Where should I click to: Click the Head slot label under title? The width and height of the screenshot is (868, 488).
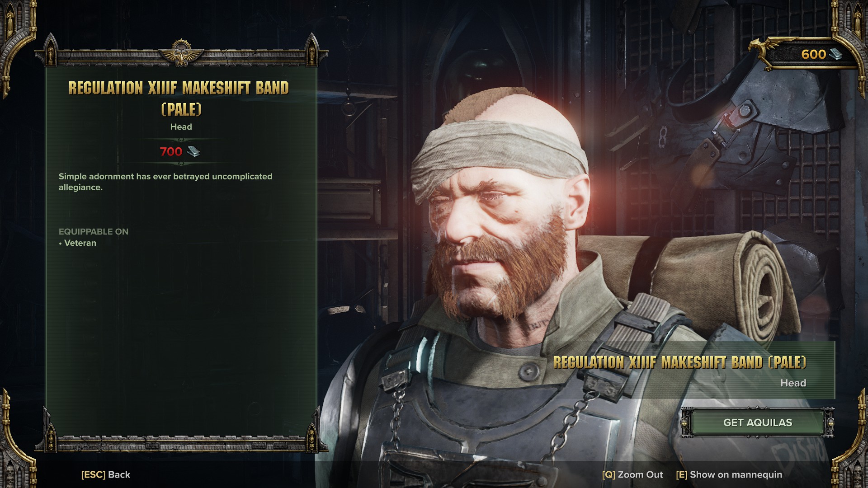click(x=181, y=127)
